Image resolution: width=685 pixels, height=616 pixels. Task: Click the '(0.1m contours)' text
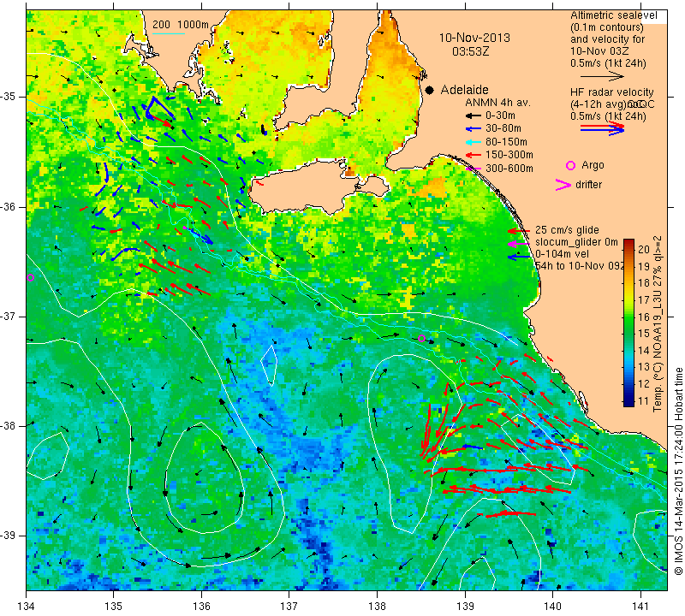pos(607,27)
